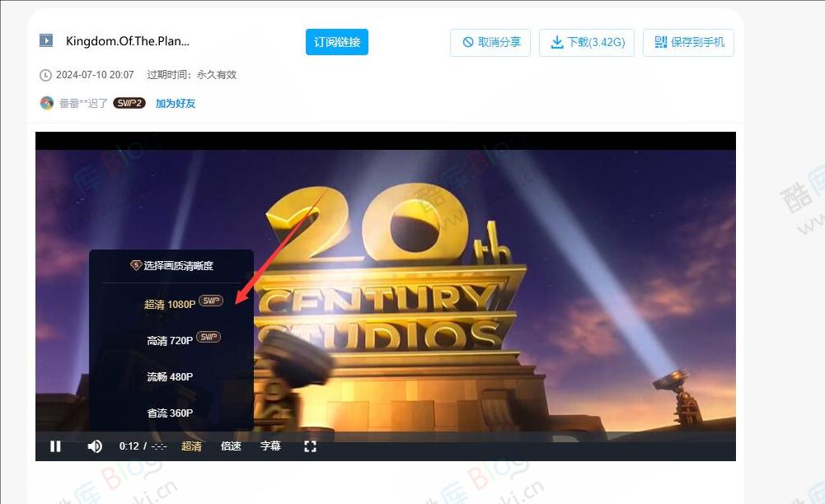Select 高清 720P quality option
The height and width of the screenshot is (504, 825).
point(169,340)
